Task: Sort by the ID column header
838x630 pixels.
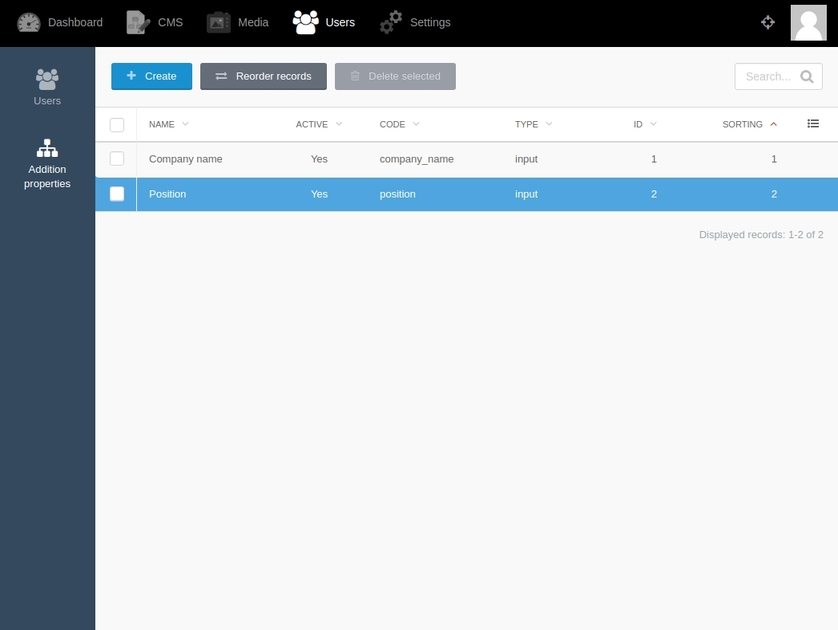Action: pos(638,125)
